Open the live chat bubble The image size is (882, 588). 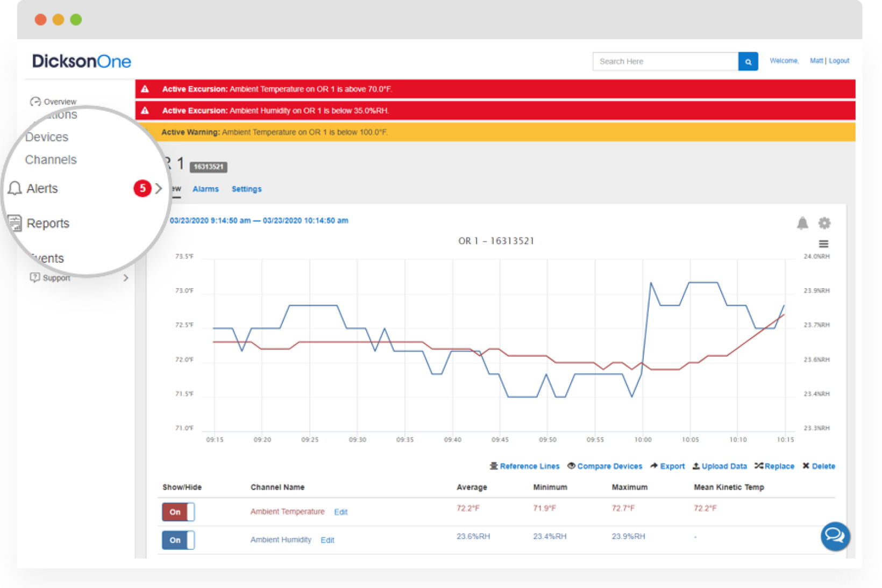click(x=835, y=536)
